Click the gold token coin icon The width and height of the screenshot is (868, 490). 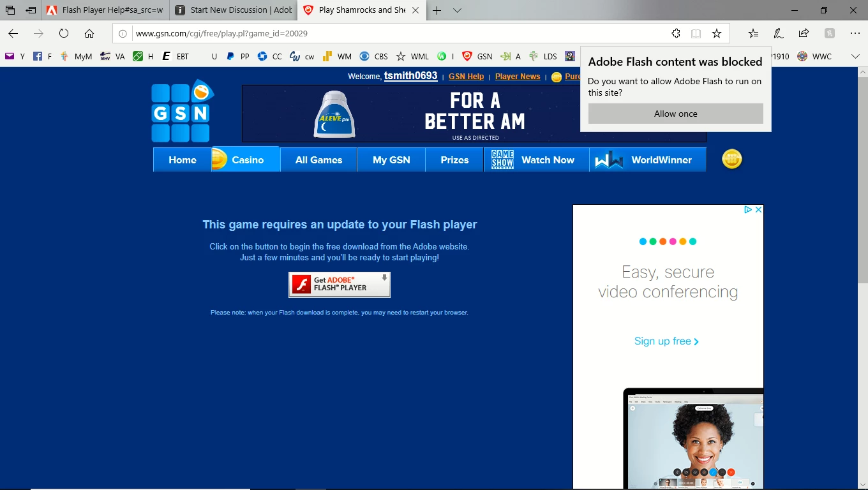732,160
